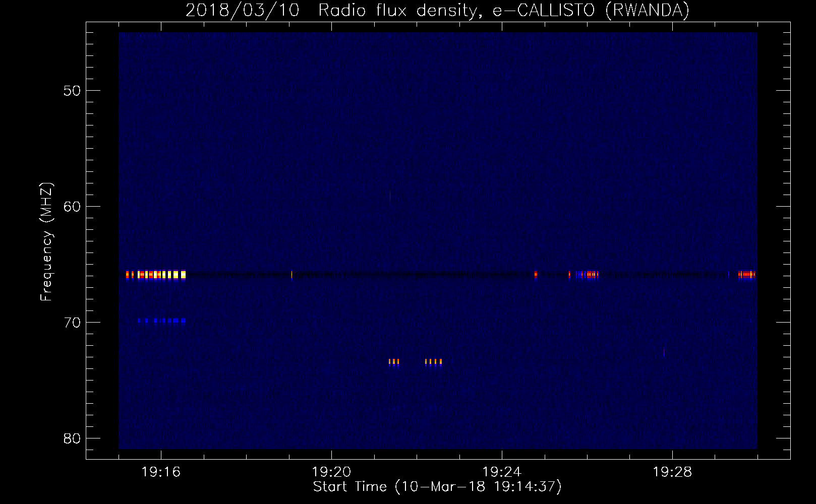Screen dimensions: 816x504
Task: Click the "80" frequency tick label
Action: click(72, 438)
